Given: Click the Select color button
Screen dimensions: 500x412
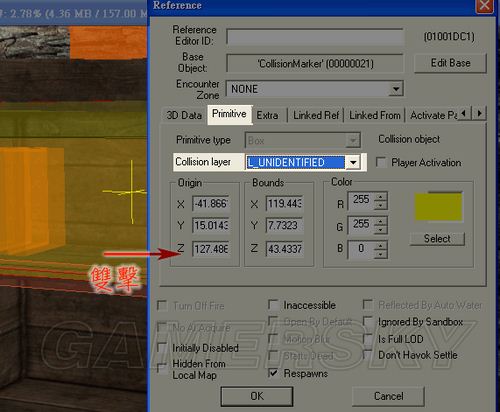Looking at the screenshot, I should [437, 239].
